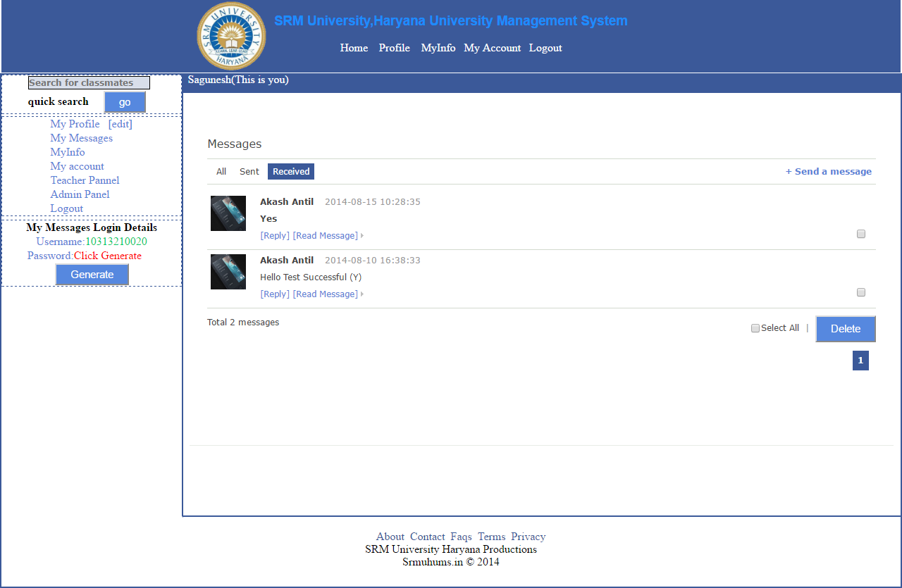Open My Account in the top navigation
This screenshot has width=902, height=588.
(492, 48)
